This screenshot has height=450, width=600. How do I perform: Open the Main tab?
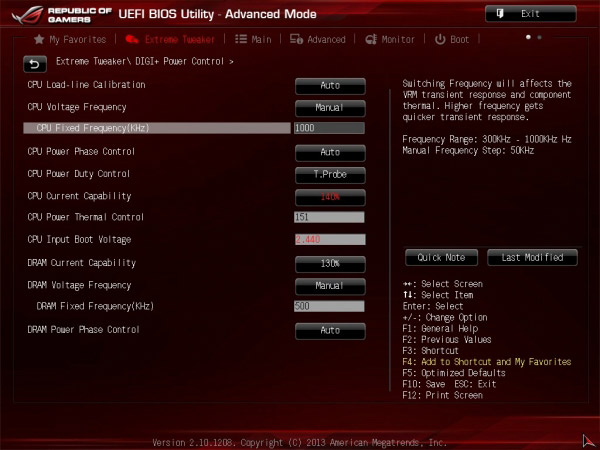click(x=253, y=39)
